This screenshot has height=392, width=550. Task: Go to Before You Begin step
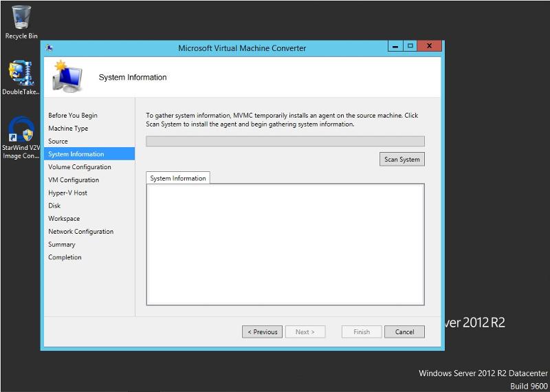point(73,116)
